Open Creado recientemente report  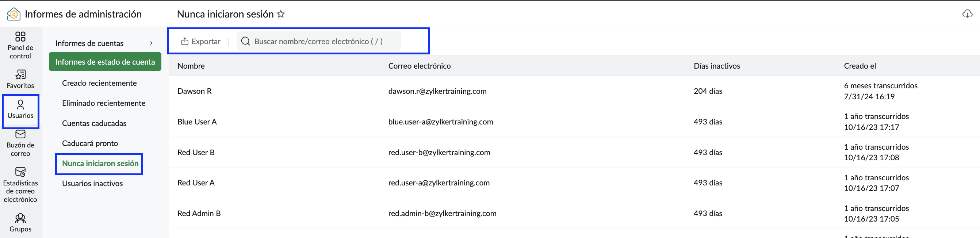[x=99, y=83]
